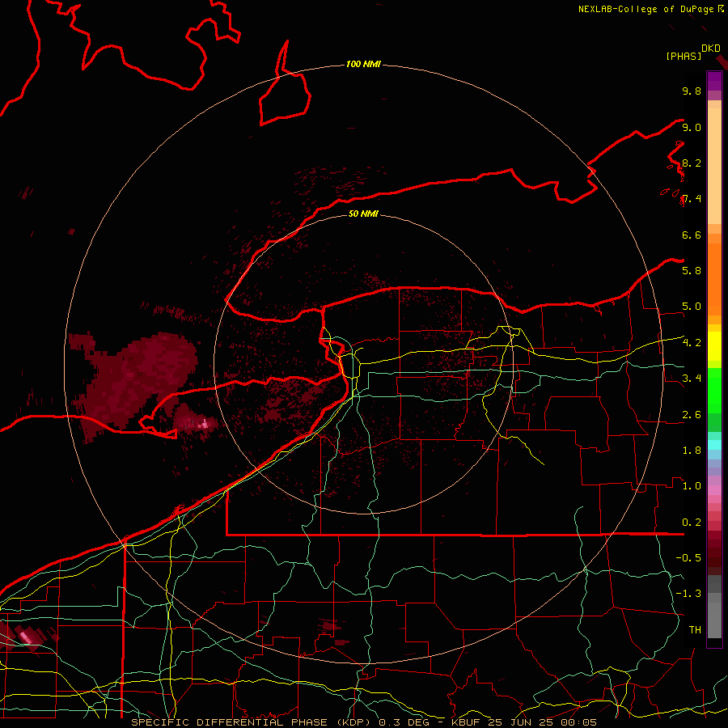This screenshot has width=728, height=728.
Task: Click the 1.8 scale value
Action: pyautogui.click(x=692, y=451)
